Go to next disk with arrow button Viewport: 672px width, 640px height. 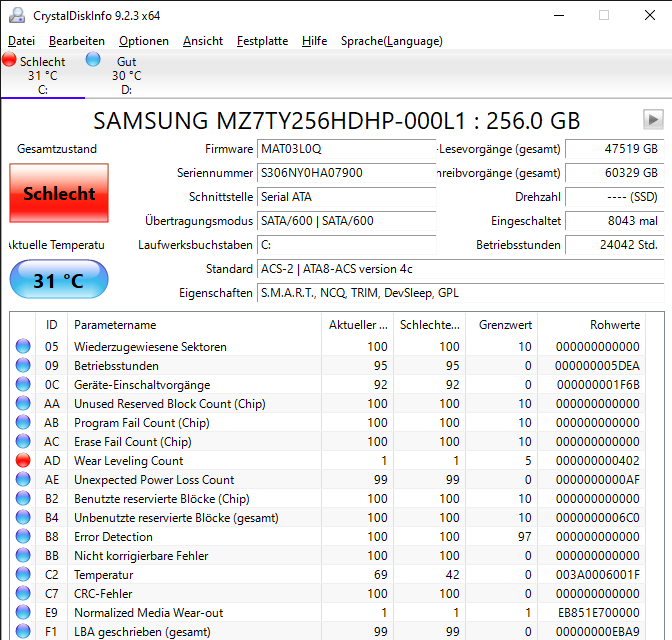tap(653, 120)
